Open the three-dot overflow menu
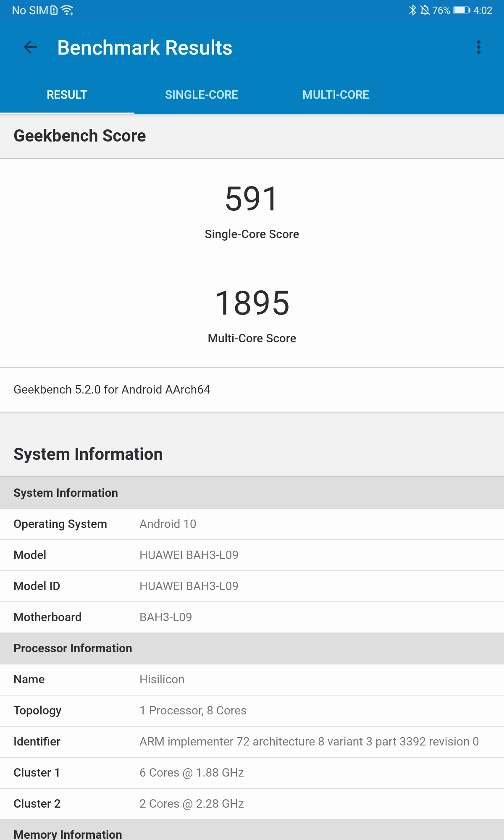The height and width of the screenshot is (840, 504). click(478, 47)
